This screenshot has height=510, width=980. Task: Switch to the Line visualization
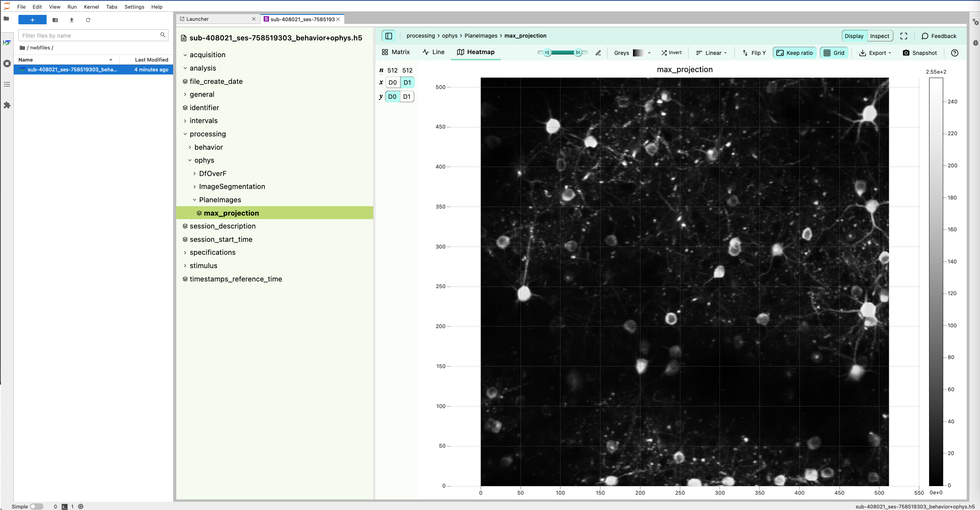pos(432,52)
